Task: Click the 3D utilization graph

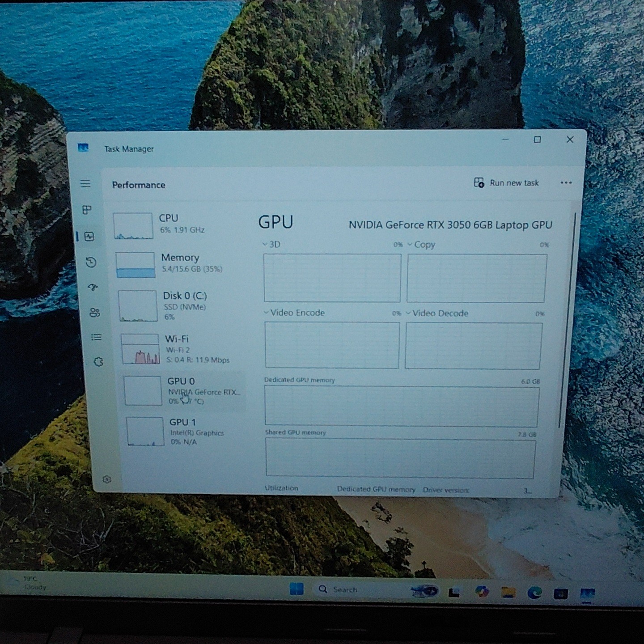Action: pos(332,278)
